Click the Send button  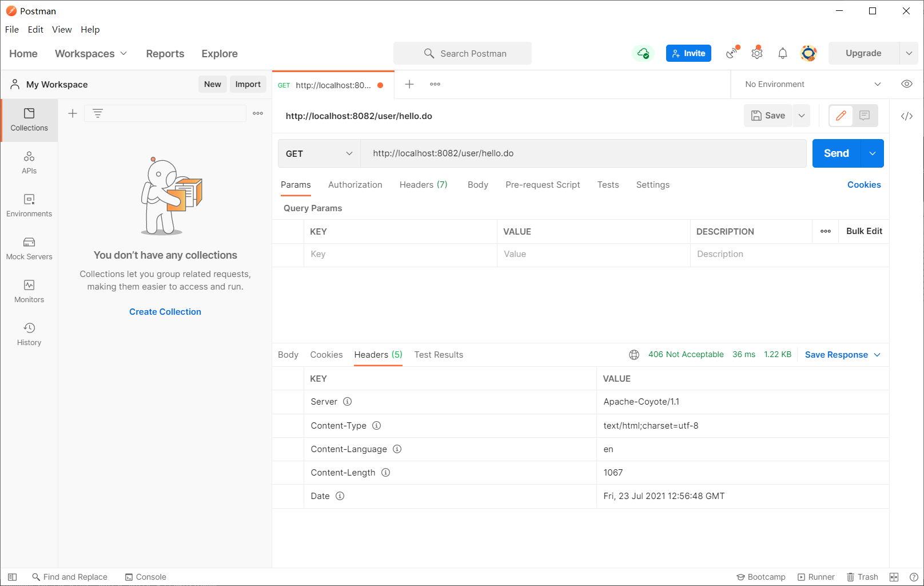coord(837,153)
